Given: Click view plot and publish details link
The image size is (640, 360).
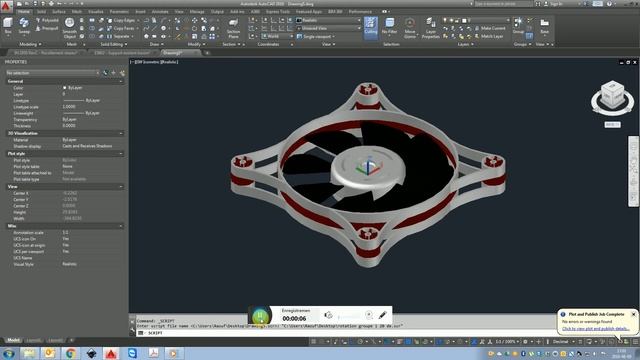Looking at the screenshot, I should click(x=596, y=329).
